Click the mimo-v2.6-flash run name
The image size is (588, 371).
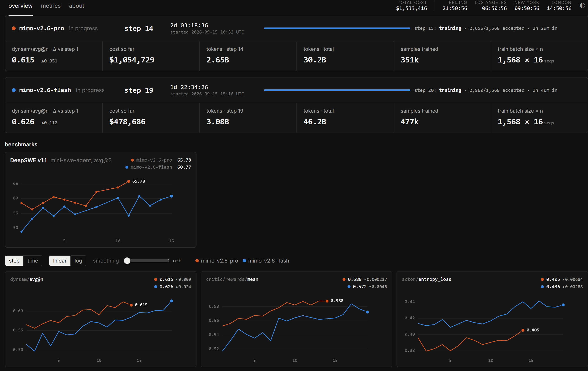tap(45, 90)
